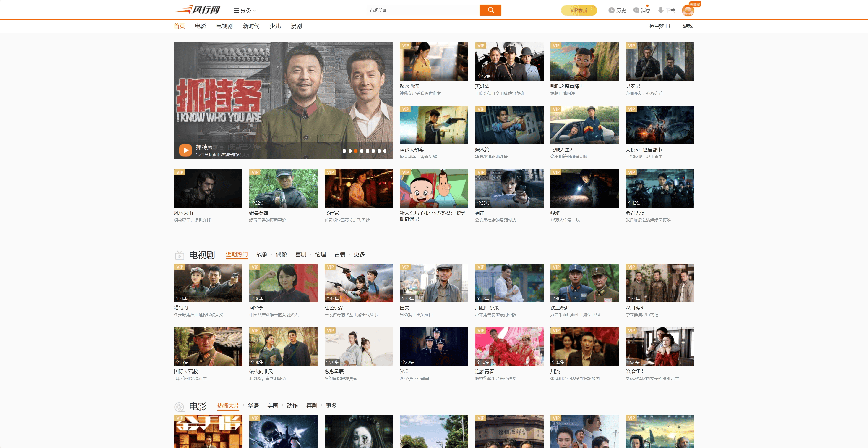Click the 电影 section film reel icon
This screenshot has height=448, width=868.
[x=179, y=407]
